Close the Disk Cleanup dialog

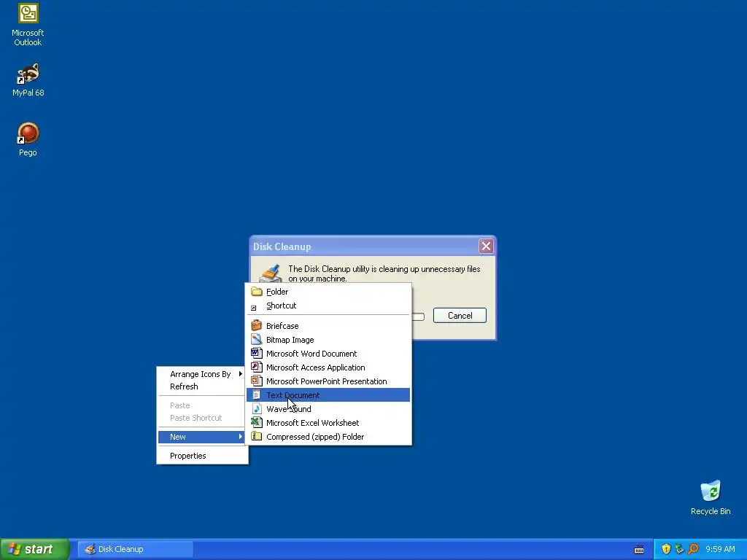pos(486,246)
